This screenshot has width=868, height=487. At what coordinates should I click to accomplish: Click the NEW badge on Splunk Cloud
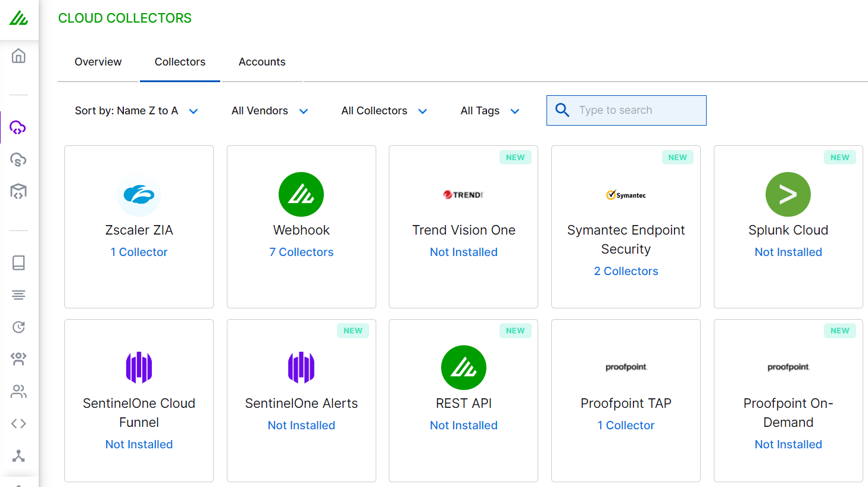click(x=840, y=157)
